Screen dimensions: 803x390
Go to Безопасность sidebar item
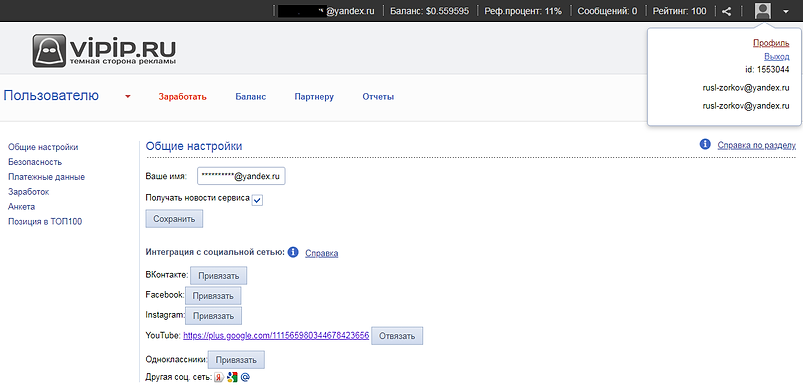[35, 162]
